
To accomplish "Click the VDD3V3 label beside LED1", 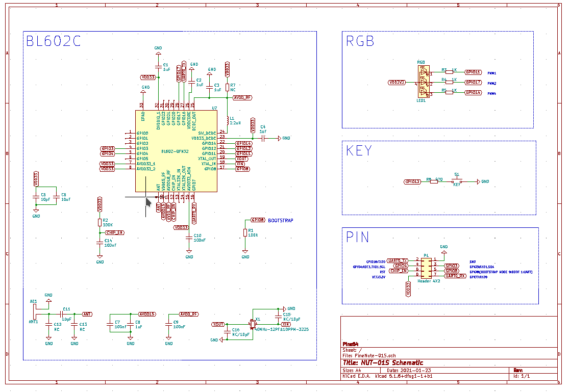I will point(397,83).
